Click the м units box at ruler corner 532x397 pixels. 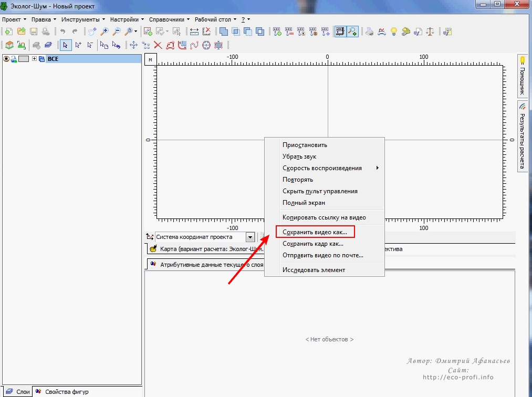pos(150,59)
